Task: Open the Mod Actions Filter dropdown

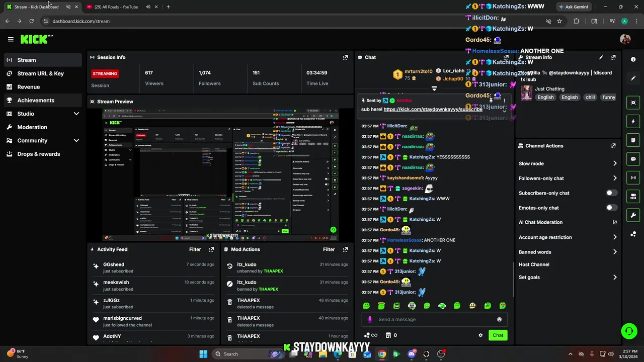Action: point(329,249)
